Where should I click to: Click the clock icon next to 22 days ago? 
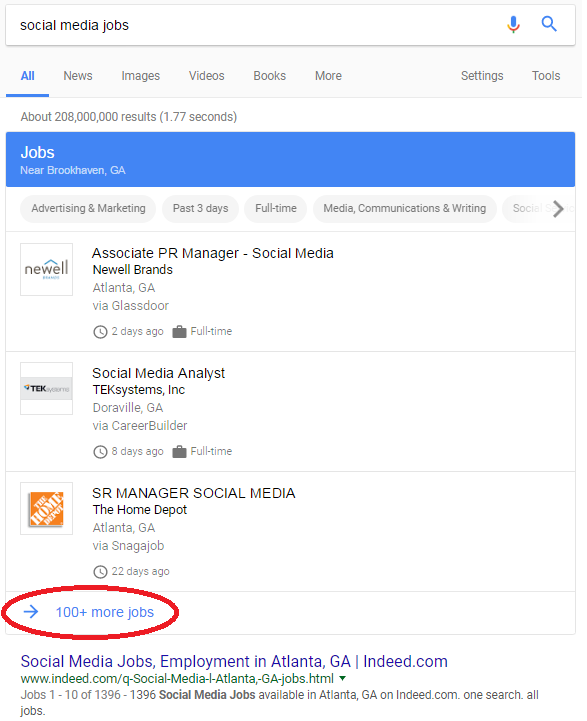point(100,572)
